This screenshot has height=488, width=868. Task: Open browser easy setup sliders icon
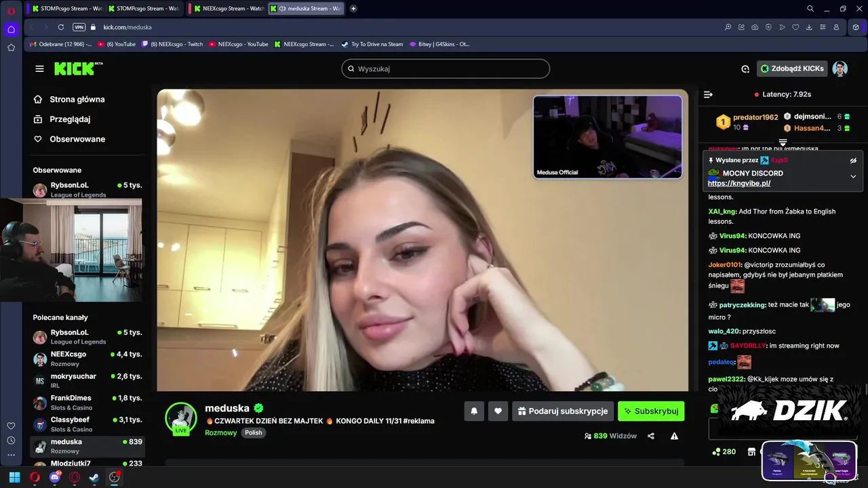point(823,27)
